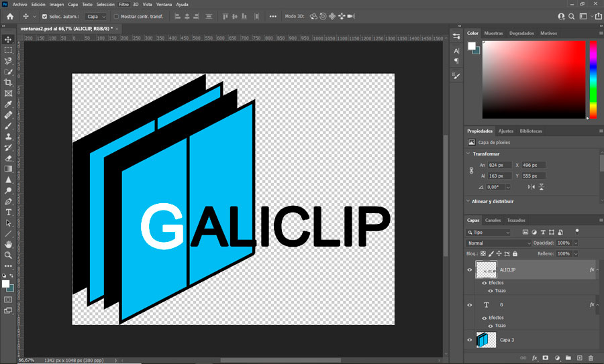
Task: Click the delete layer trash icon
Action: pos(591,358)
